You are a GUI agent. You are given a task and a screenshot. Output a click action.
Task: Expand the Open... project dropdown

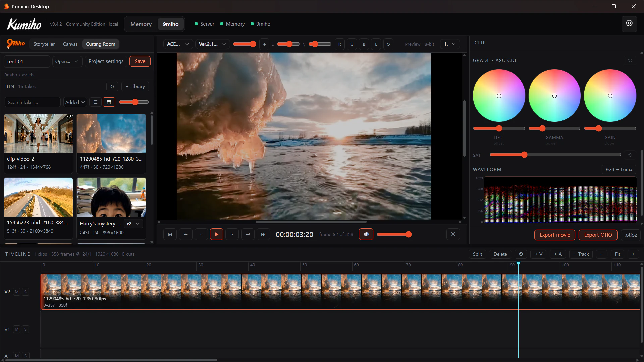click(x=67, y=61)
